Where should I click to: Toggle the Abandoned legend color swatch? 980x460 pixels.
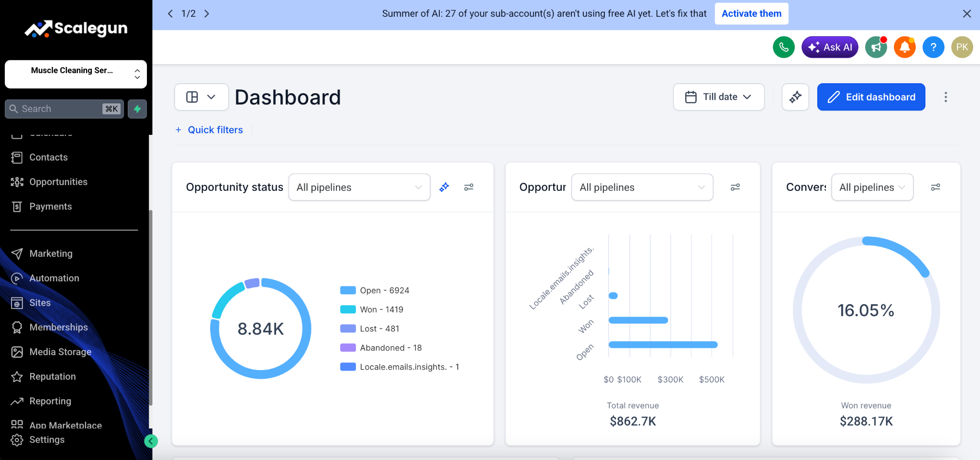[x=348, y=348]
